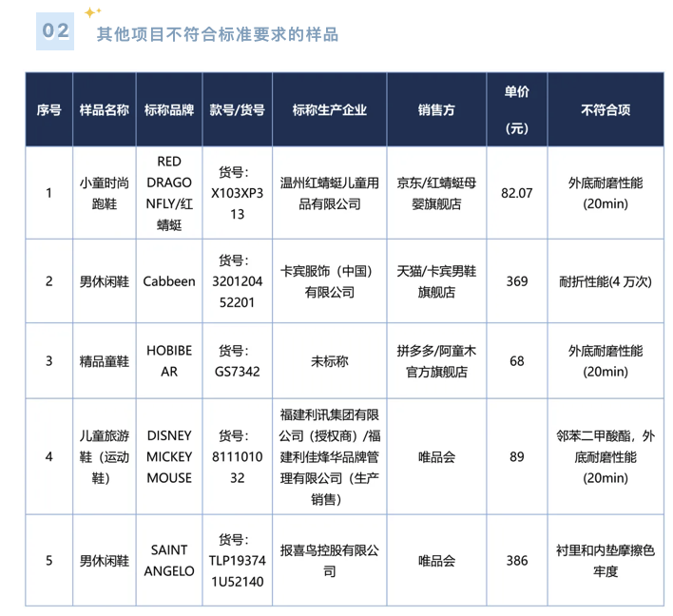Screen dimensions: 673x616
Task: Click brand cell Cabbeen
Action: tap(169, 281)
